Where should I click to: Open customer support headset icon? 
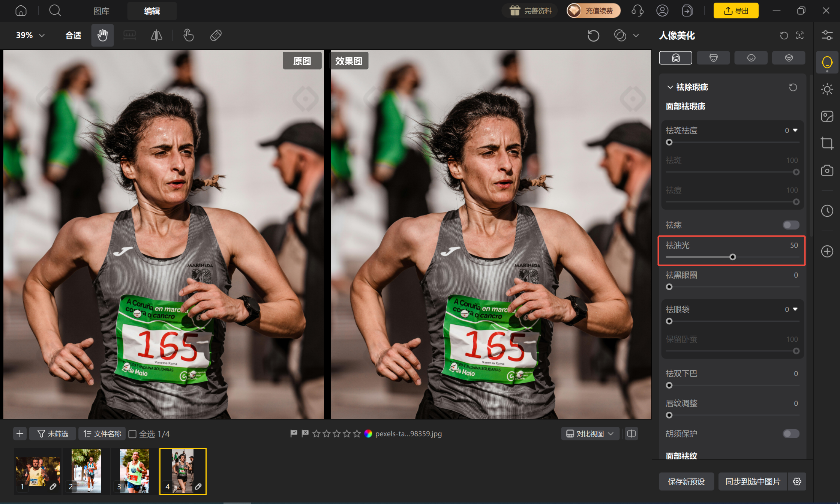637,10
